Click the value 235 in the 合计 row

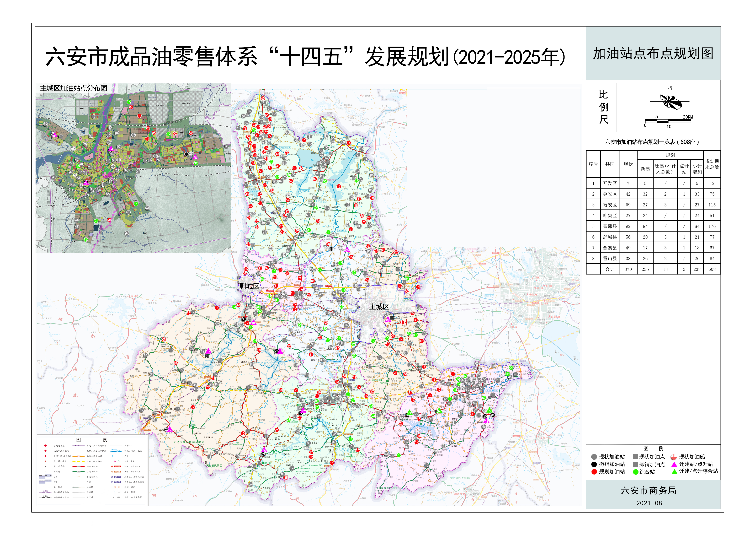click(645, 269)
